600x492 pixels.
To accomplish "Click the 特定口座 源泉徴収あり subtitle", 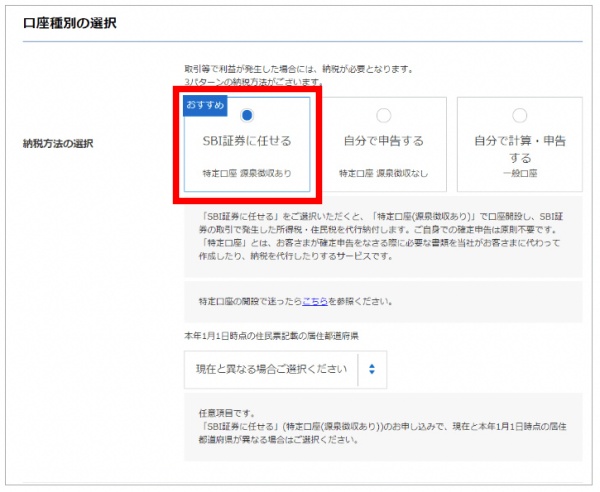I will (247, 174).
